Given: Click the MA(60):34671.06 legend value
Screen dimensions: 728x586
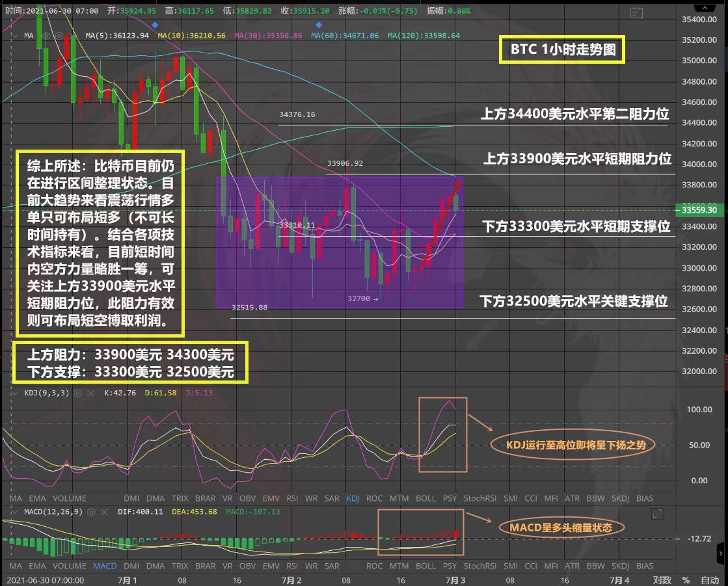Looking at the screenshot, I should coord(345,36).
